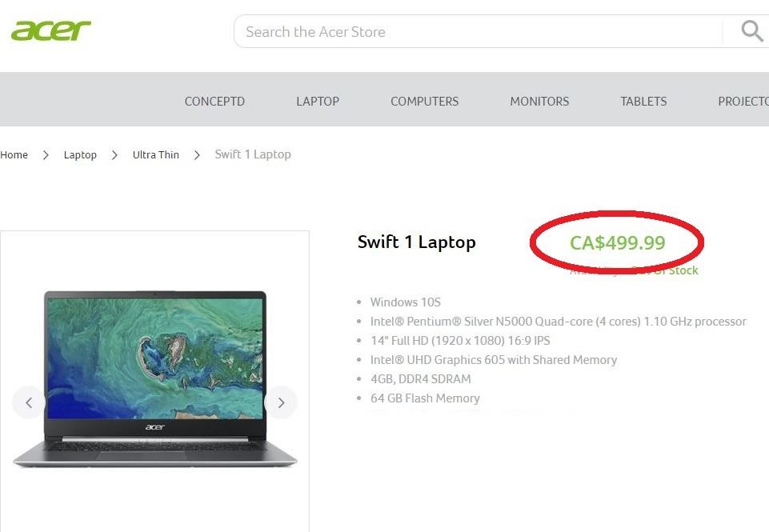Click the Swift 1 Laptop breadcrumb text
Screen dimensions: 769x532
(253, 154)
